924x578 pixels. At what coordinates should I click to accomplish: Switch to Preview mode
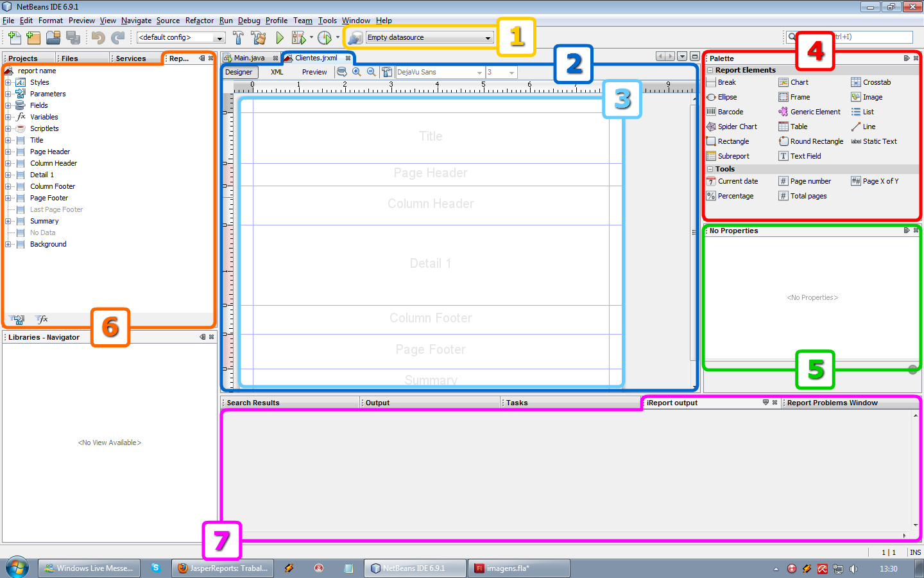click(314, 73)
